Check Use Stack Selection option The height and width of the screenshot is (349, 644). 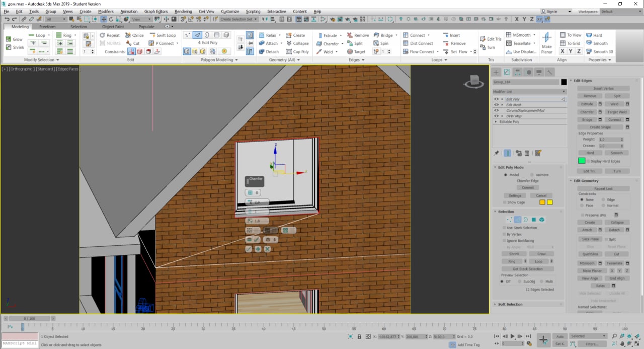(x=504, y=228)
